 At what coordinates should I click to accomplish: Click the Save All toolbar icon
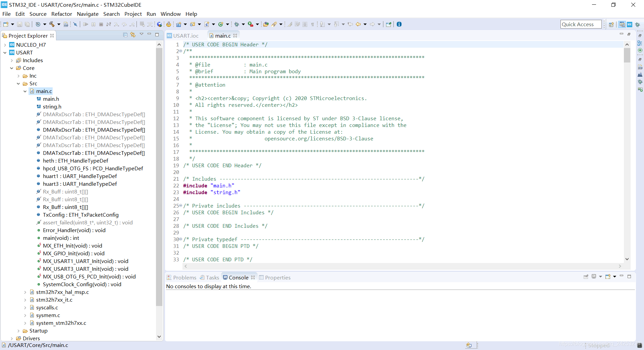coord(27,24)
